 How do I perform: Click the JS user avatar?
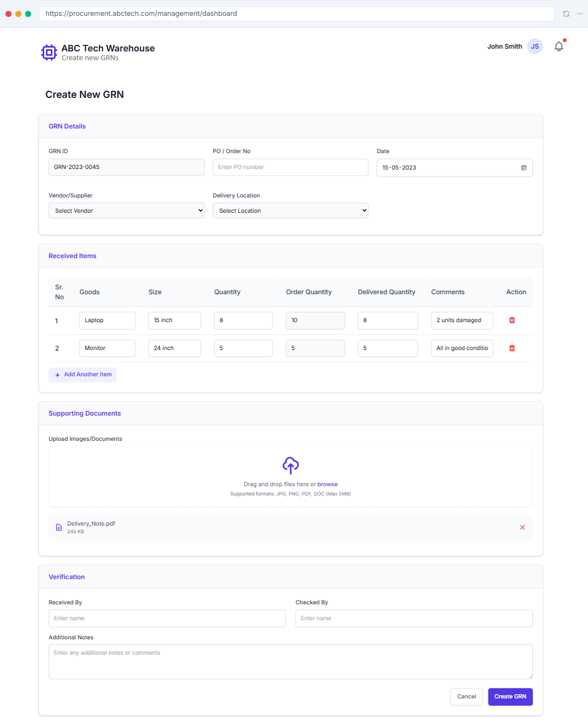(534, 46)
